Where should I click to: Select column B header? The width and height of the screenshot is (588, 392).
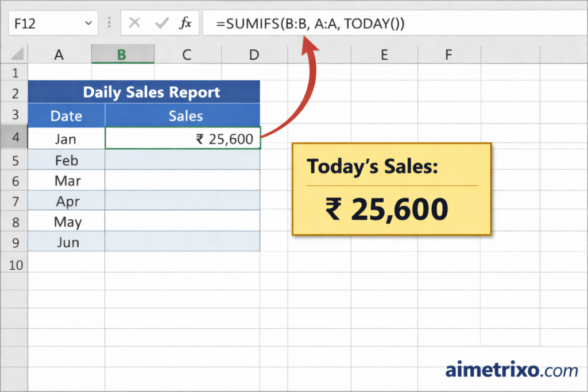coord(122,54)
